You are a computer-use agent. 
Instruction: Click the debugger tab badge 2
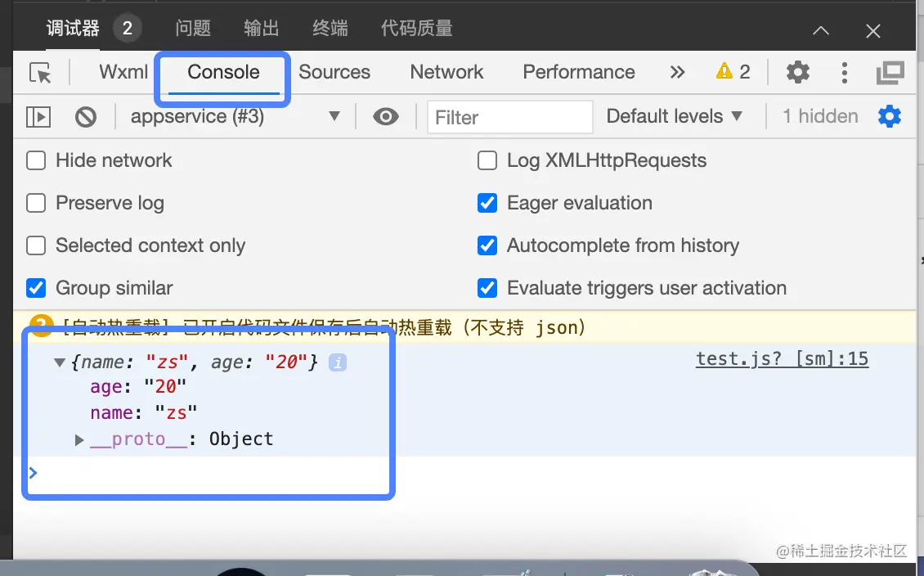click(127, 28)
